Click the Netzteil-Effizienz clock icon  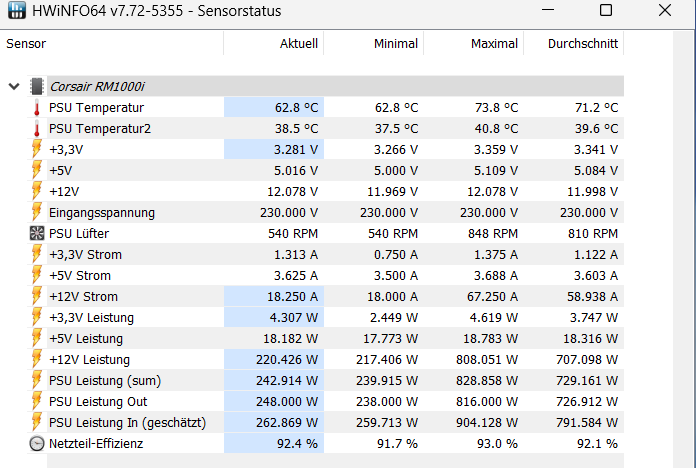pos(37,443)
